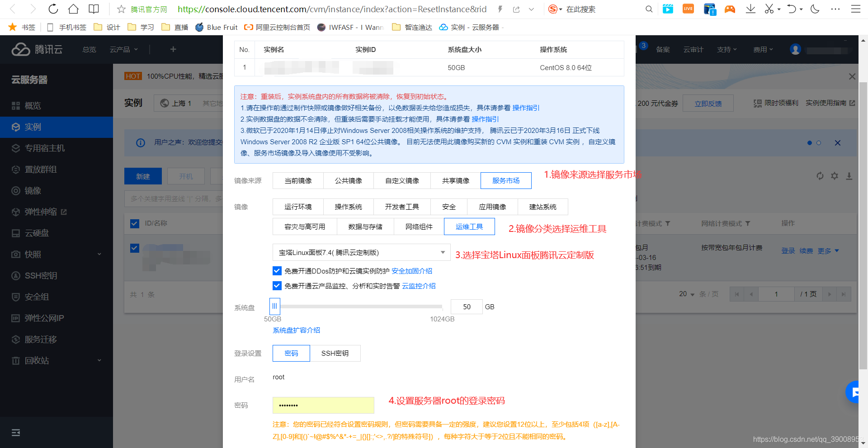
Task: Select 服务市场 image source tab
Action: click(506, 180)
